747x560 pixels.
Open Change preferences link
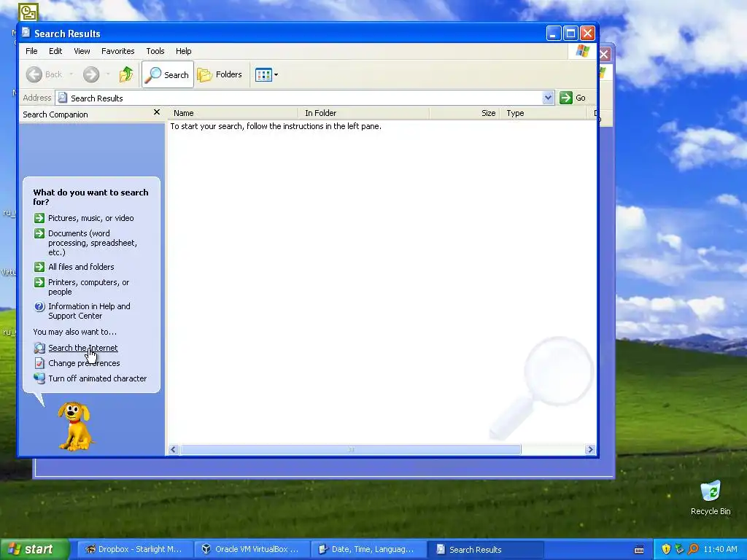[x=84, y=363]
